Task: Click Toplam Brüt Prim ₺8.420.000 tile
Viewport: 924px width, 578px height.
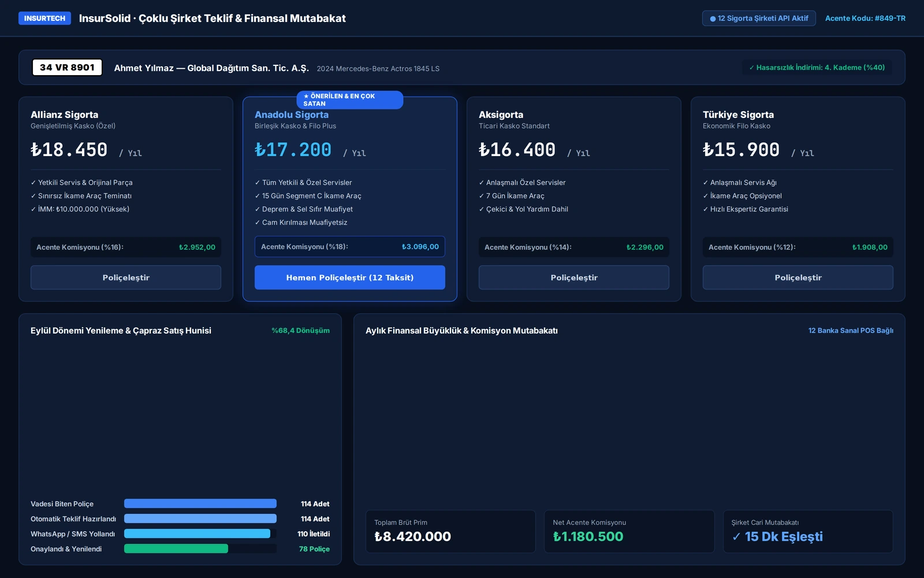Action: 450,531
